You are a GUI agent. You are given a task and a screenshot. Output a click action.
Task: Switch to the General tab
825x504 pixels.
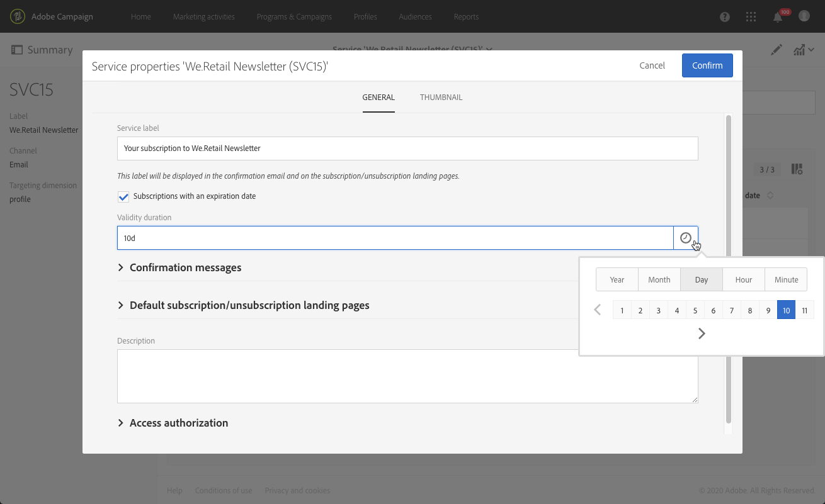[378, 98]
